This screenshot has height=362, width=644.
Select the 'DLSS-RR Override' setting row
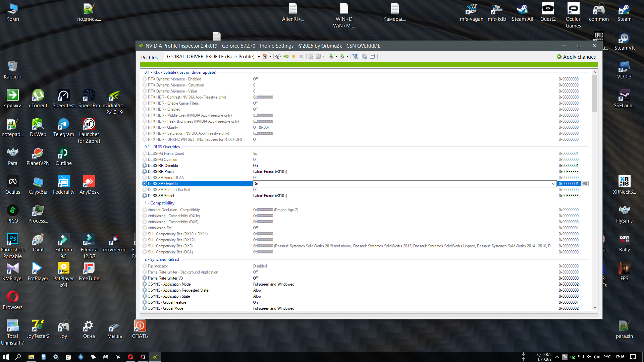(x=365, y=166)
